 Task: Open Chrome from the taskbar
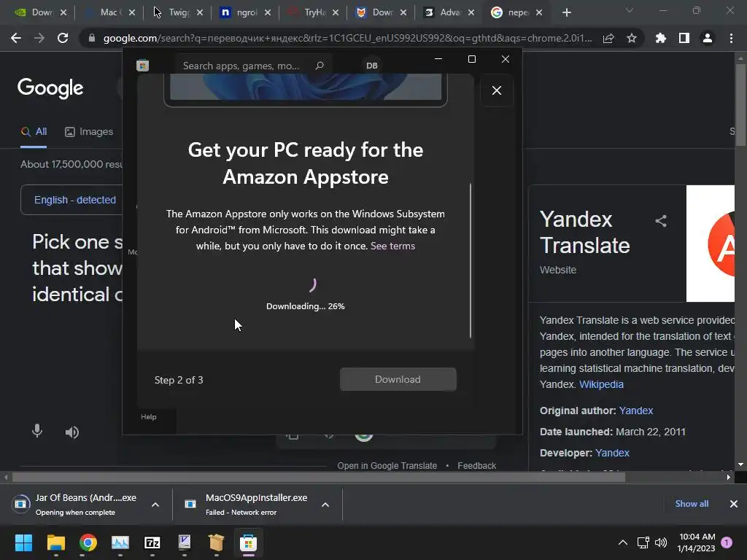[x=88, y=542]
